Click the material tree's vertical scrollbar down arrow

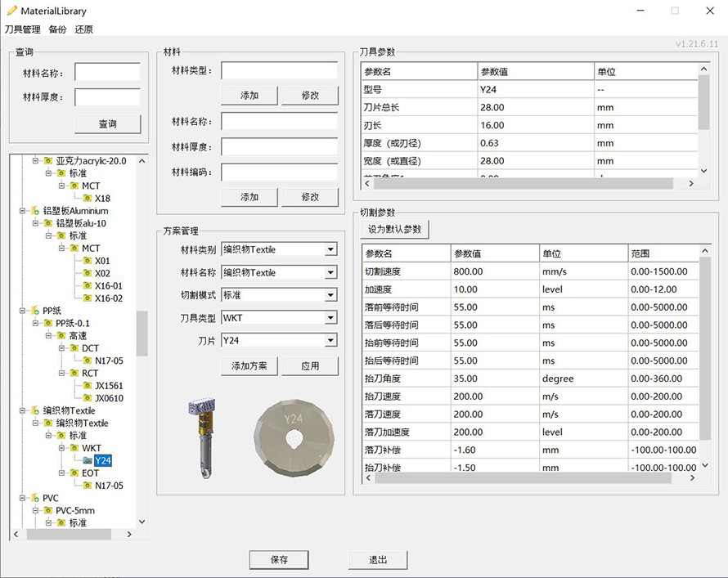tap(142, 522)
